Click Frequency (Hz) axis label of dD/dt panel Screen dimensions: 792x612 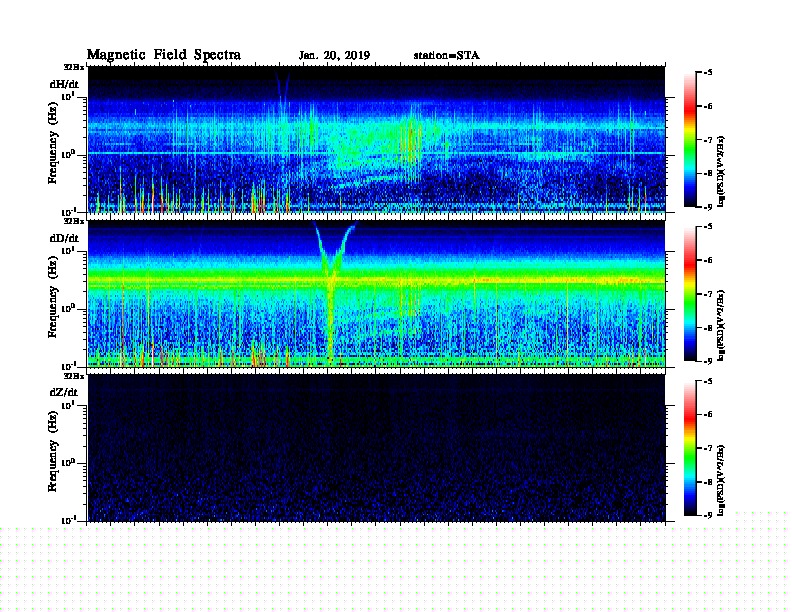tap(53, 298)
